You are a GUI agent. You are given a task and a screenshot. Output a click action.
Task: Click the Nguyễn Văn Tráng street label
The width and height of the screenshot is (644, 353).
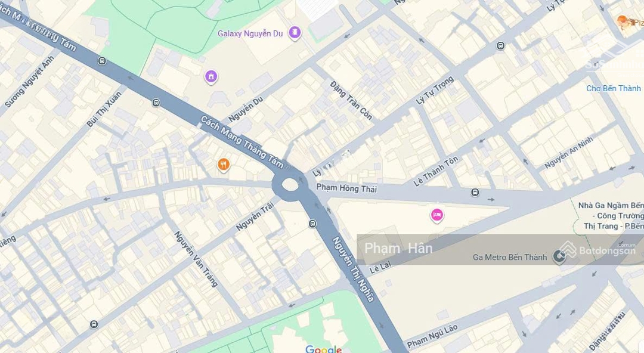pos(196,259)
